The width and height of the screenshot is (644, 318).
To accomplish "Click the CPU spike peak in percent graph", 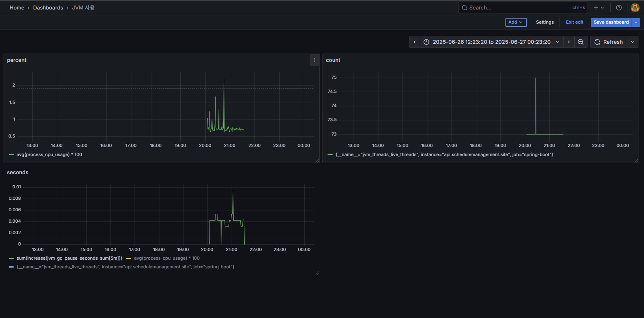I will (224, 80).
